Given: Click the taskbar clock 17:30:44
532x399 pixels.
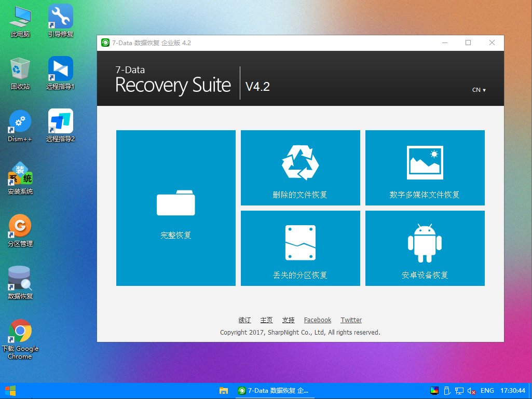Looking at the screenshot, I should pyautogui.click(x=513, y=391).
